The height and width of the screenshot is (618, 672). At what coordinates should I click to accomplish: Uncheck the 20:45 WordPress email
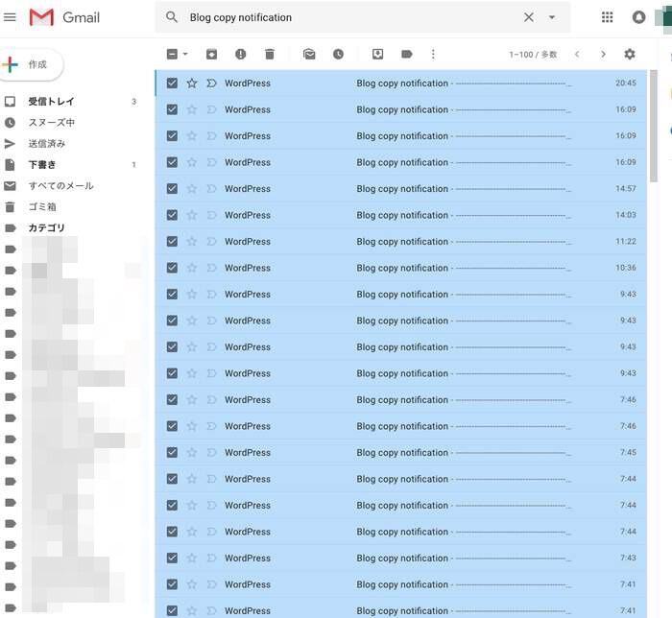172,83
